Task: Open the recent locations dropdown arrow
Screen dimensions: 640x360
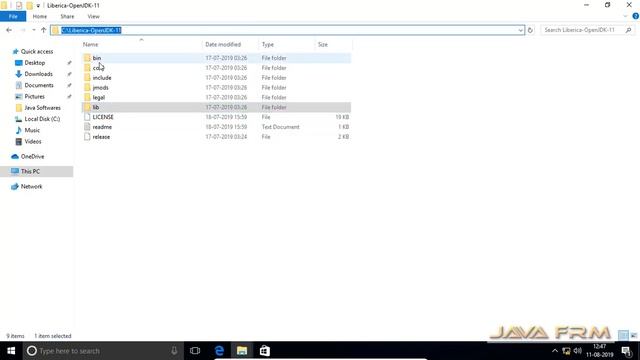Action: pyautogui.click(x=33, y=30)
